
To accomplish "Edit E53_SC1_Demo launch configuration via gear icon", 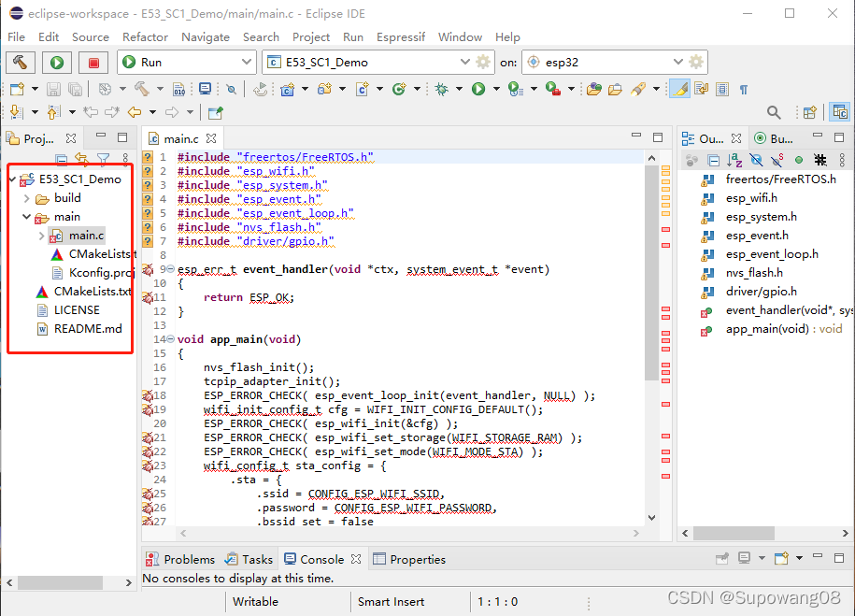I will [x=483, y=62].
